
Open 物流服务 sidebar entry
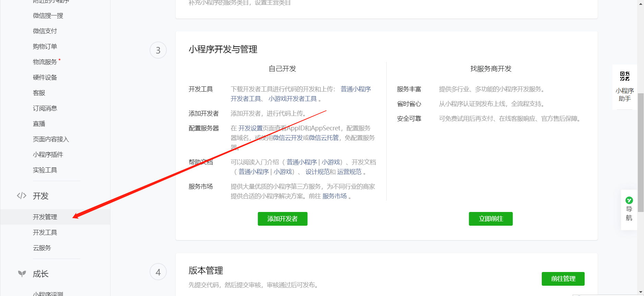tap(45, 62)
